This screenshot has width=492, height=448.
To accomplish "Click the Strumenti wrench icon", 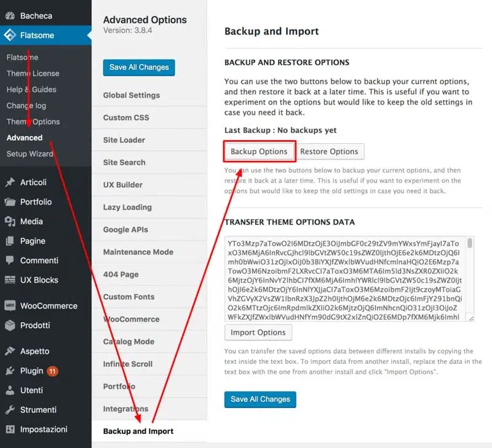I will pyautogui.click(x=10, y=410).
